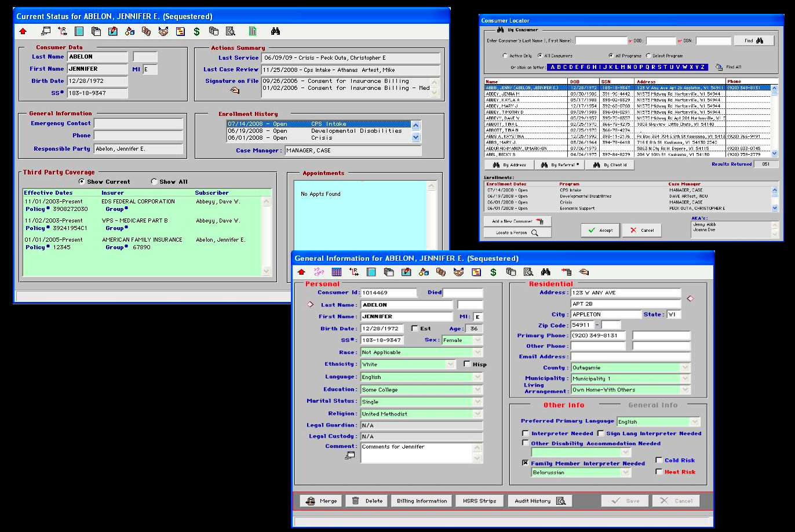
Task: Click diamond icon beside Address field
Action: (x=690, y=298)
